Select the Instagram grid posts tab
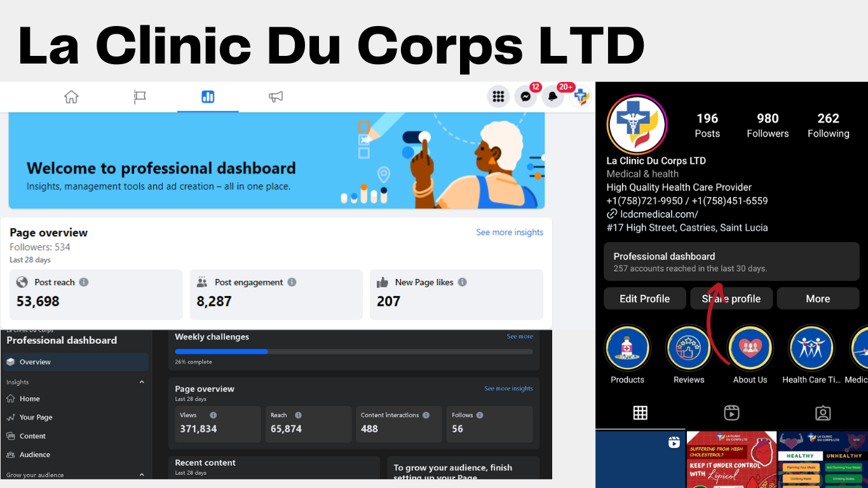 tap(641, 413)
